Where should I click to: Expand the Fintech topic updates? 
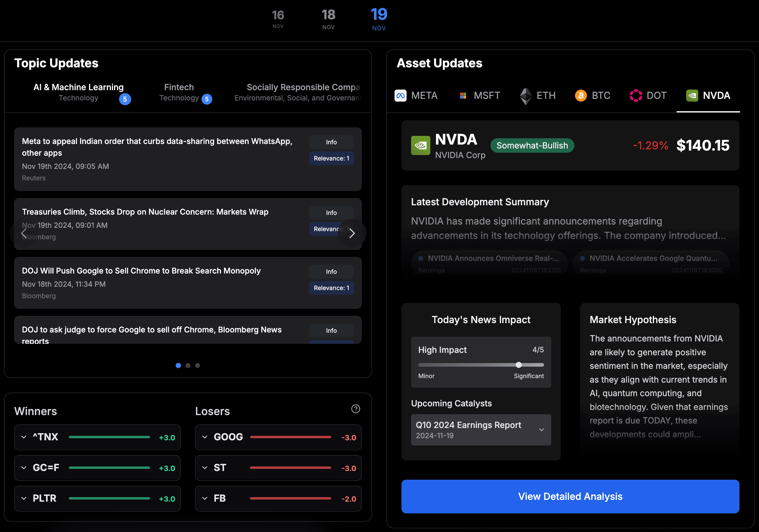(x=177, y=92)
